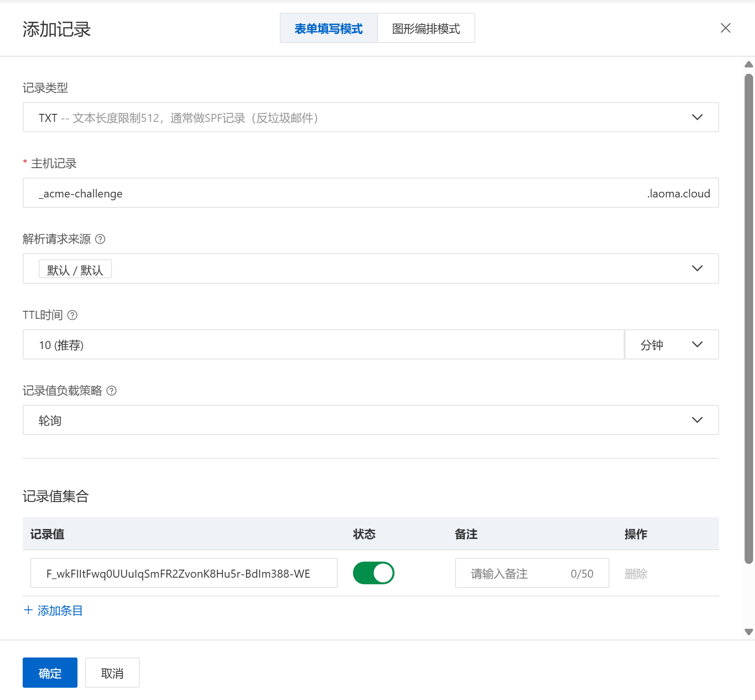
Task: Click the 记录值 text input
Action: pos(184,573)
